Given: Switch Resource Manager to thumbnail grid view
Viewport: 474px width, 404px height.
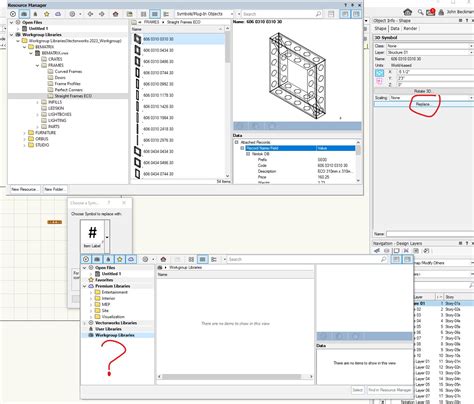Looking at the screenshot, I should point(144,14).
